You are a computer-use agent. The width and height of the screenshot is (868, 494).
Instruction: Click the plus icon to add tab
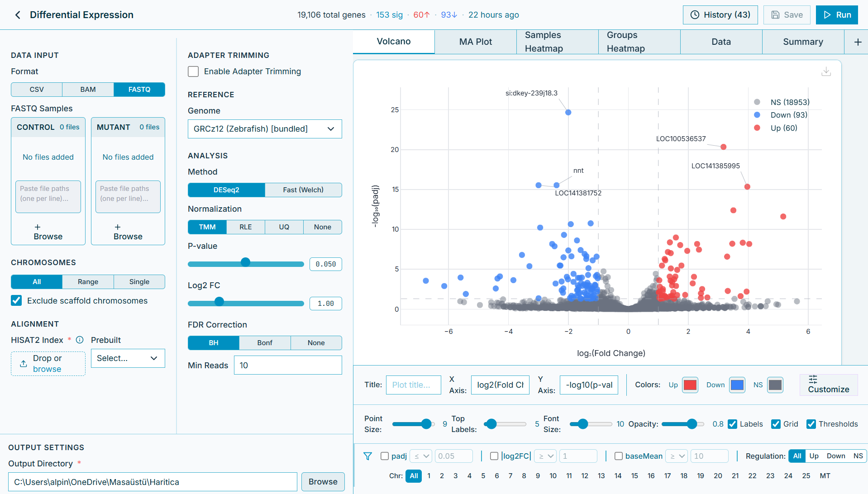[x=858, y=42]
